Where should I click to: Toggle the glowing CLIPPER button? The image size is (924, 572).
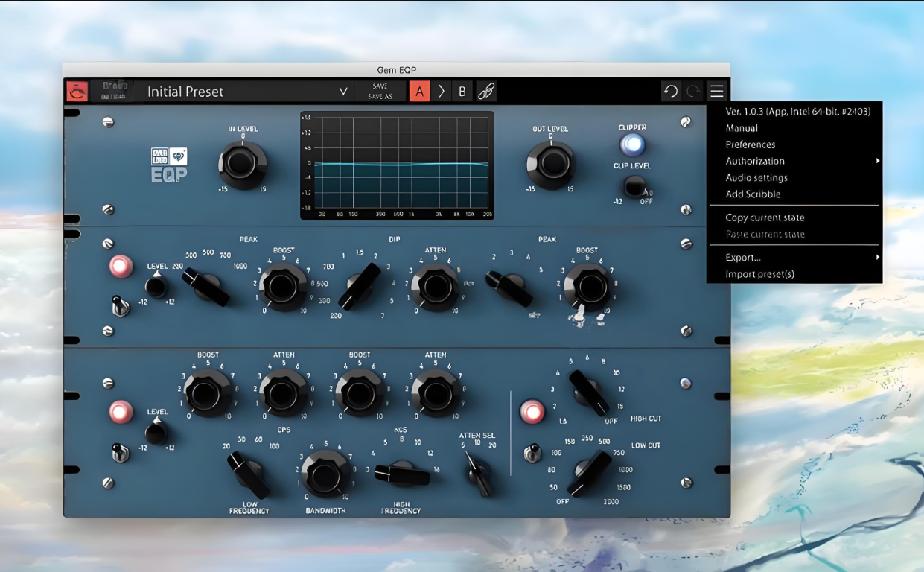tap(632, 144)
